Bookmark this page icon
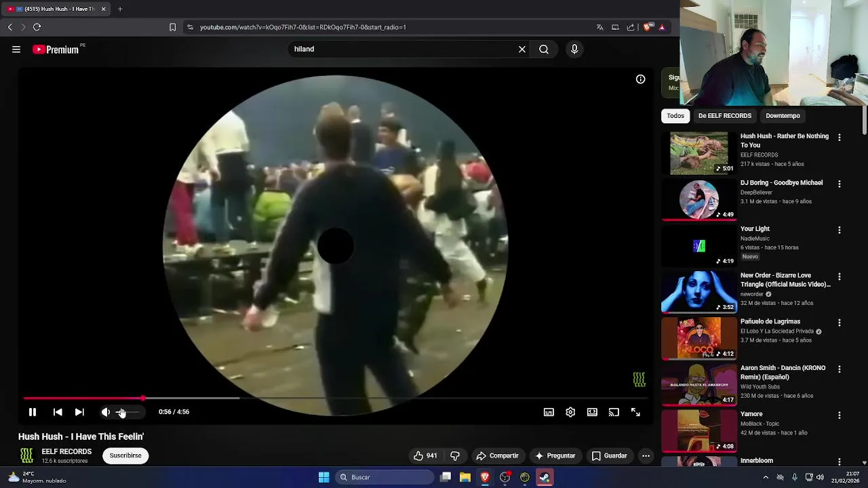The image size is (868, 488). [172, 27]
